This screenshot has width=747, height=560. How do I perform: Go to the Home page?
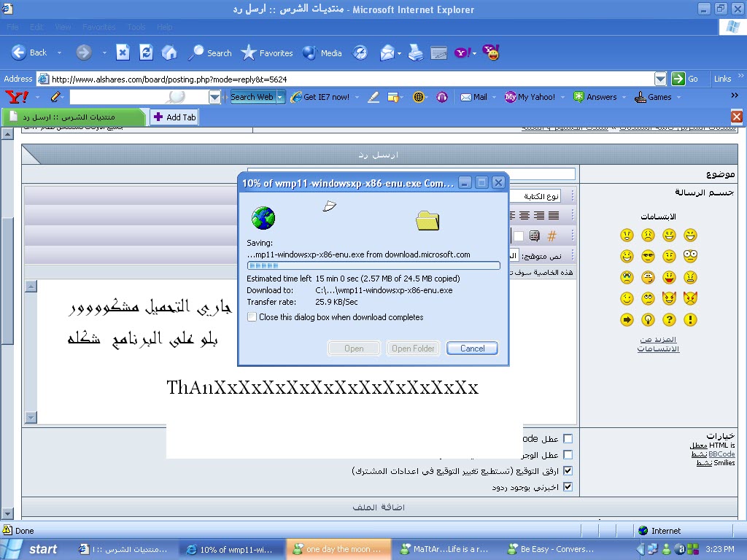click(169, 52)
